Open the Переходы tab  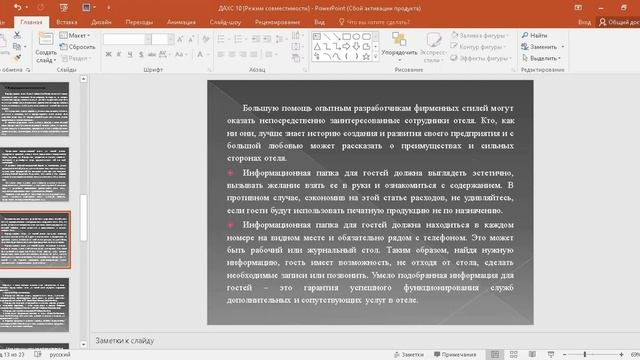[139, 22]
